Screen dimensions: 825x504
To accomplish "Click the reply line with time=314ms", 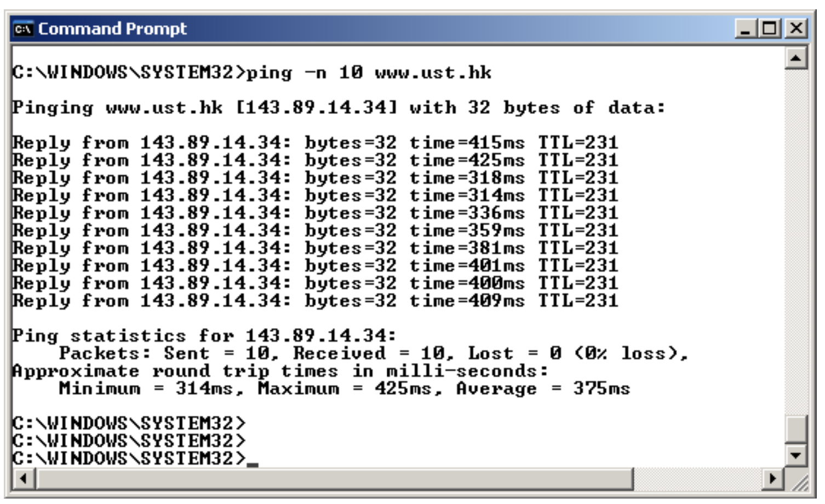I will point(315,196).
